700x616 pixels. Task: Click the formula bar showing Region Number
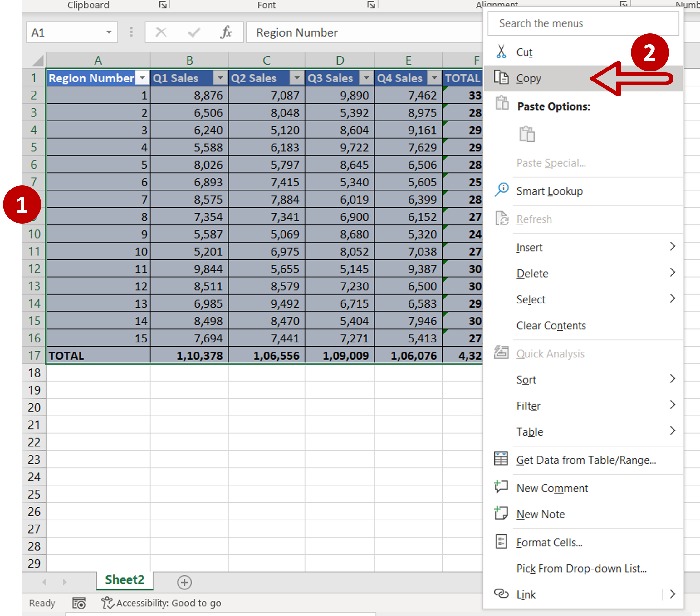click(x=364, y=32)
